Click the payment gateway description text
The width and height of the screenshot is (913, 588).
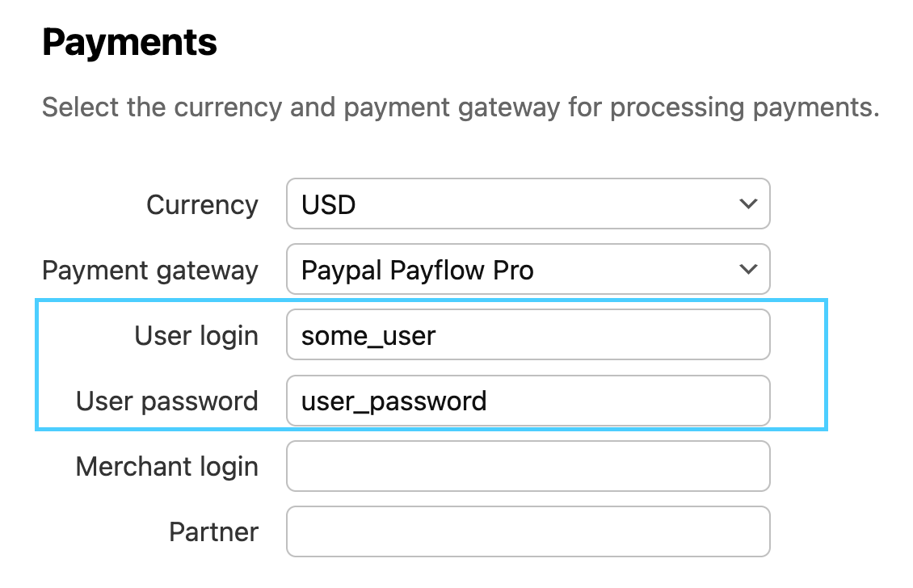click(460, 107)
